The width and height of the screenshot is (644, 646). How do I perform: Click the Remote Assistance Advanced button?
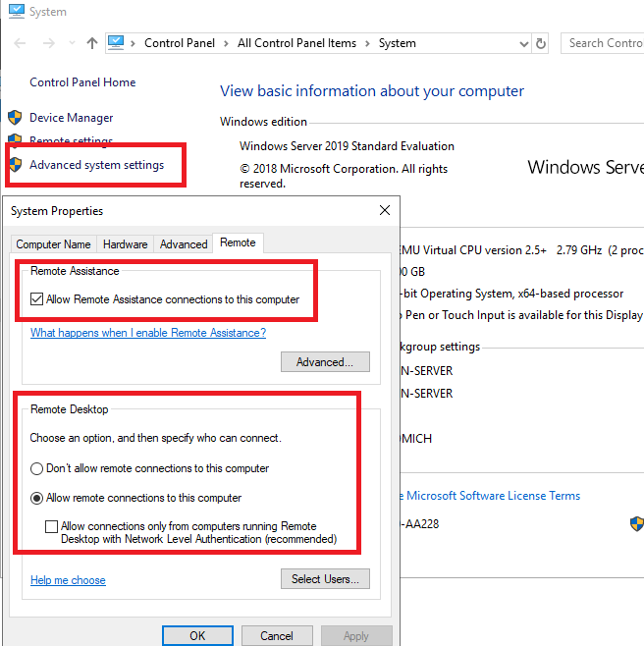325,361
